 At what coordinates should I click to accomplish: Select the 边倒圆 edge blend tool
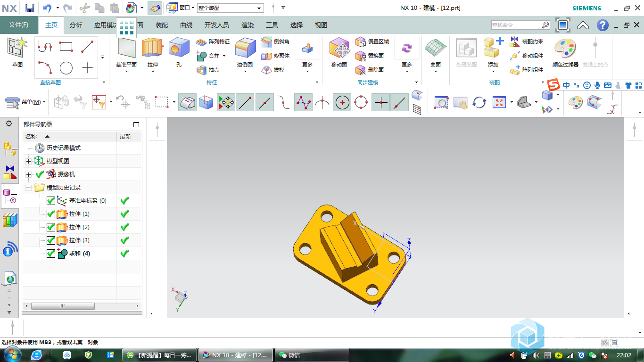click(245, 53)
